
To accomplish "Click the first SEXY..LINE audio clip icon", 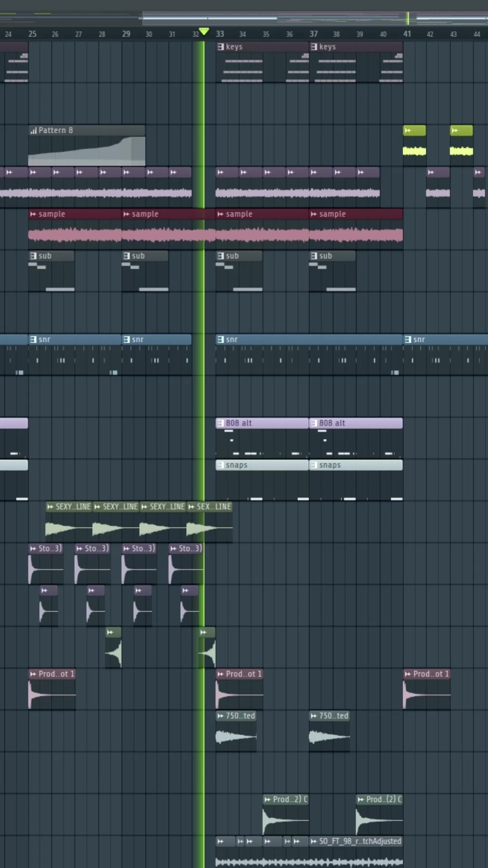I will tap(50, 507).
